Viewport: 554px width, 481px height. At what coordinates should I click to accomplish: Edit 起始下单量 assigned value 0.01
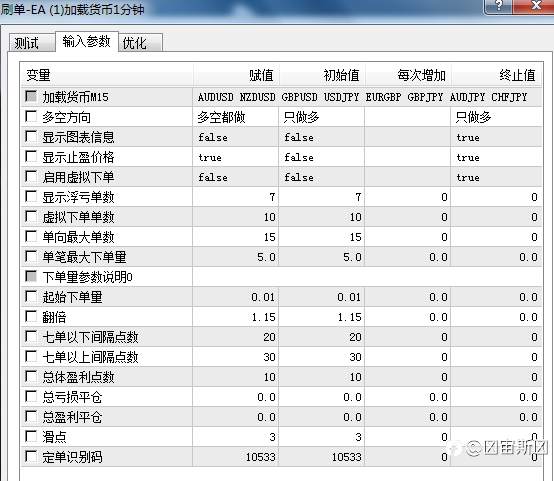236,297
